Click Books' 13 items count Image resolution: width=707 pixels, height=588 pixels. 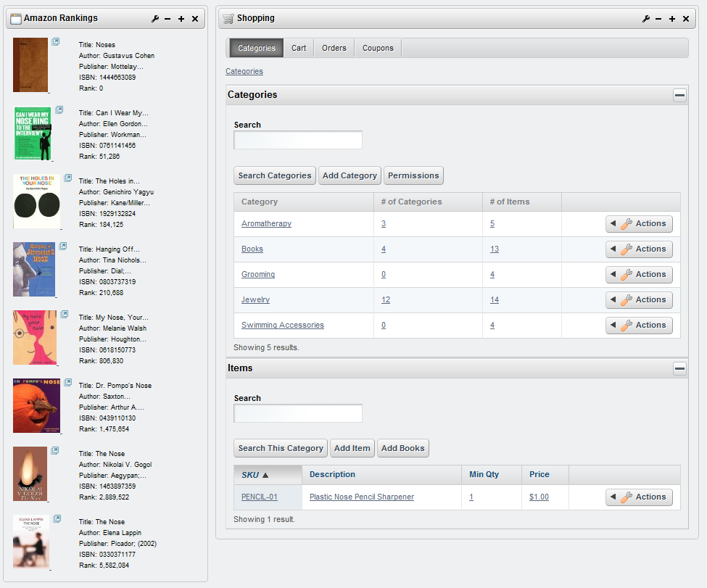point(495,249)
